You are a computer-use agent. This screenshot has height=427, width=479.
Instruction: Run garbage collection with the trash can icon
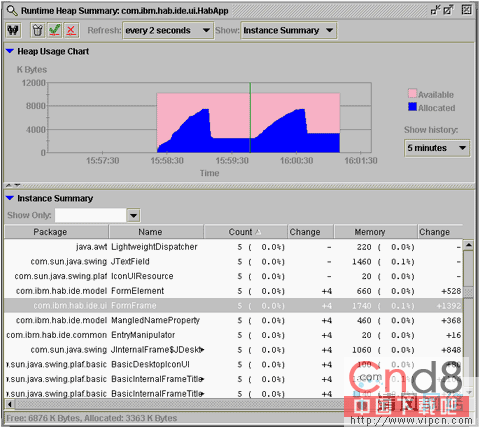(38, 30)
